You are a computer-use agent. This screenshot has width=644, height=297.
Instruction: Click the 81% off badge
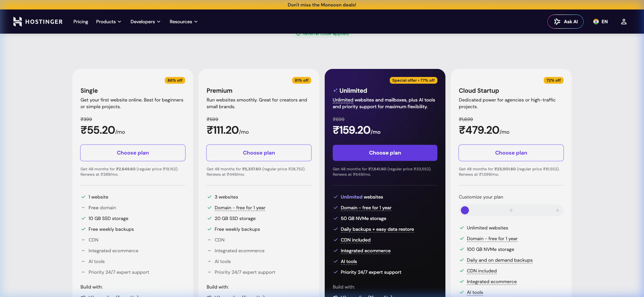point(301,80)
